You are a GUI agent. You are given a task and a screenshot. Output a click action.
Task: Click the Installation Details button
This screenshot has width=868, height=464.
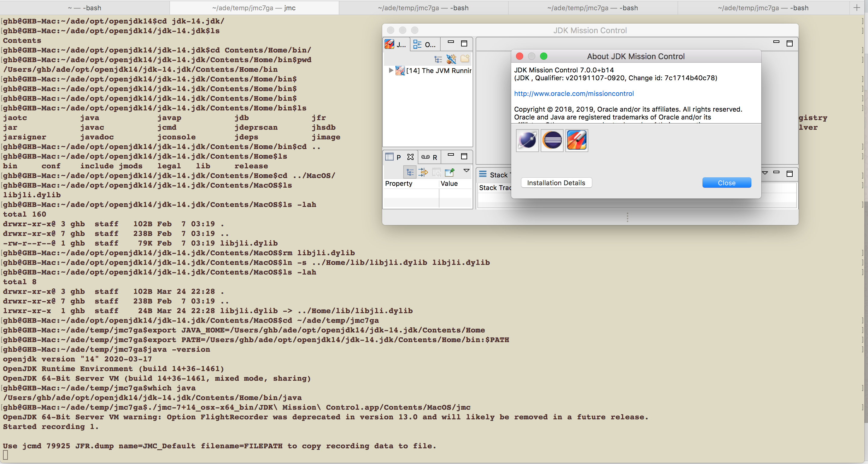click(x=556, y=183)
